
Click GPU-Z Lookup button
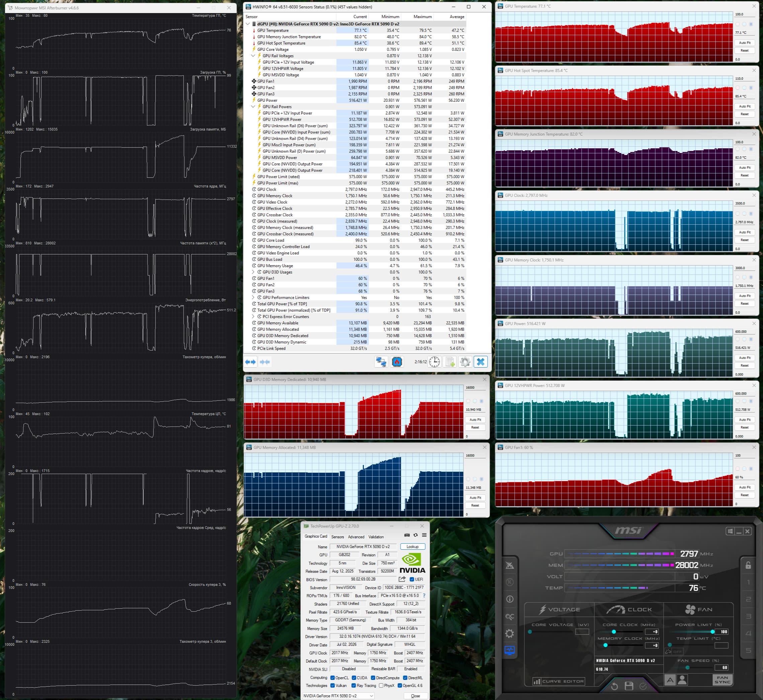tap(412, 547)
